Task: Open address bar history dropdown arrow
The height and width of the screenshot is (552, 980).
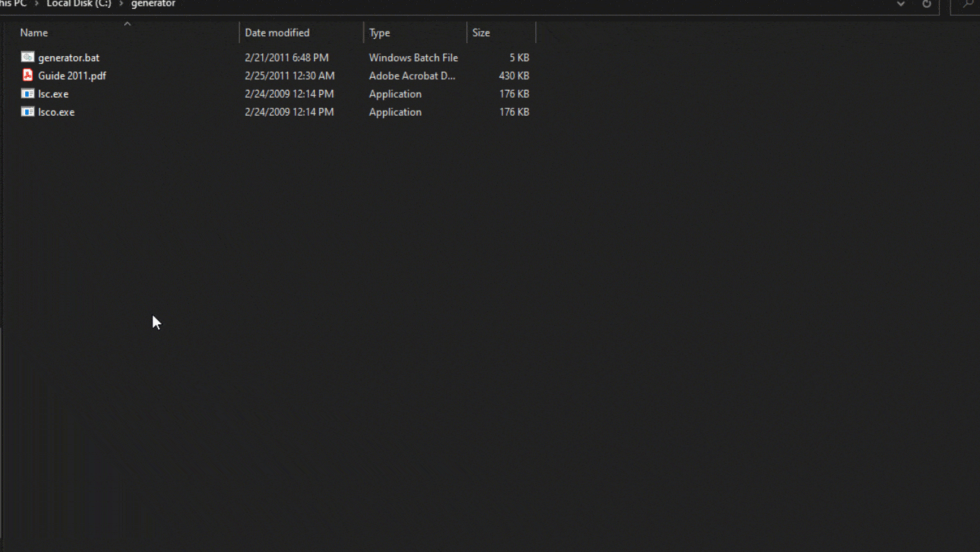Action: coord(900,4)
